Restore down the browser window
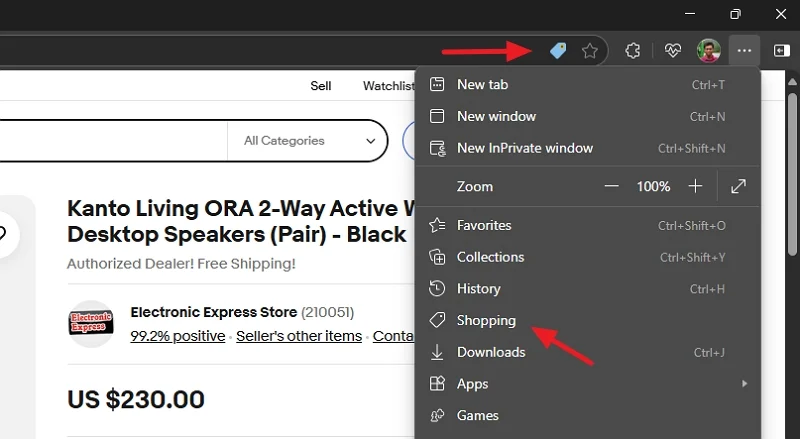The image size is (800, 439). click(735, 14)
